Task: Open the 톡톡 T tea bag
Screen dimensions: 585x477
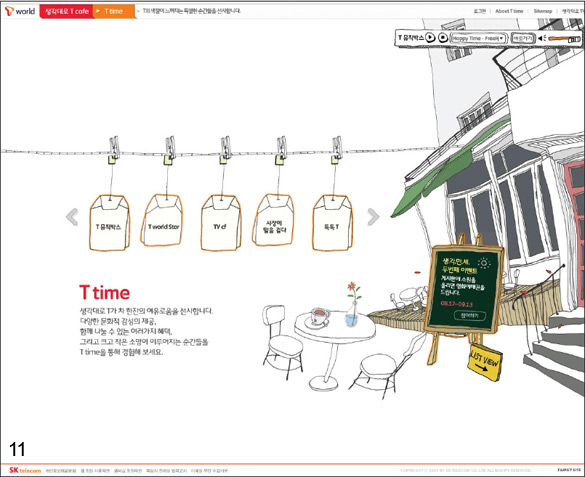Action: [332, 223]
